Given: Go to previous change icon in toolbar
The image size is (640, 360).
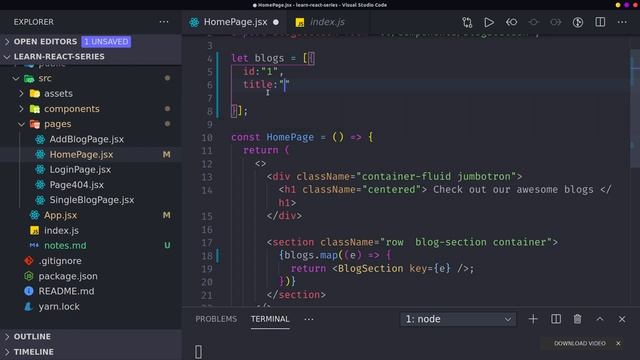Looking at the screenshot, I should (511, 22).
